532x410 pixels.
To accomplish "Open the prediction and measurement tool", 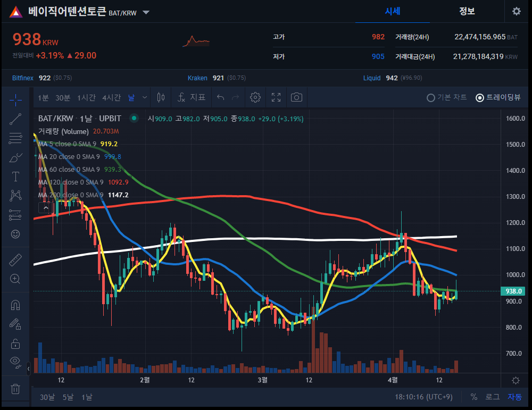I will (15, 215).
